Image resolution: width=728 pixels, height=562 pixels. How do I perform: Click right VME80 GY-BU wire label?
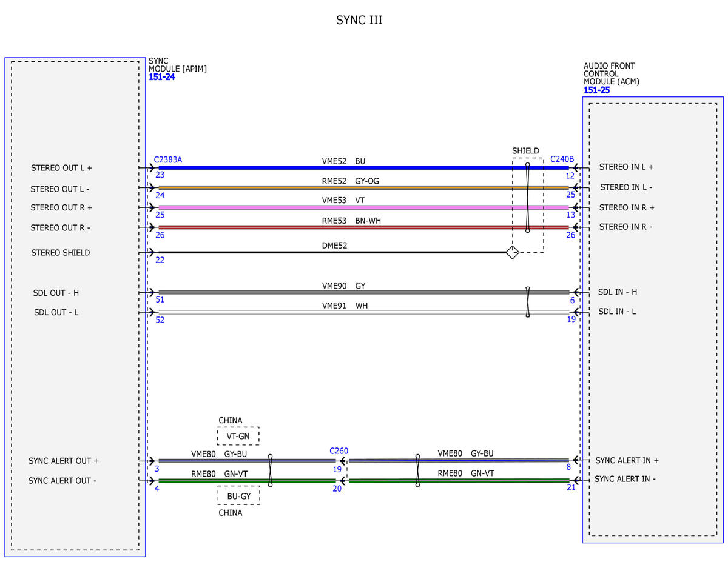coord(466,453)
